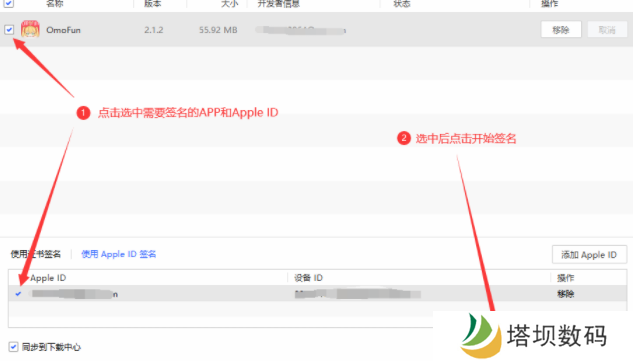
Task: Click the 设备 ID column header
Action: (x=308, y=278)
